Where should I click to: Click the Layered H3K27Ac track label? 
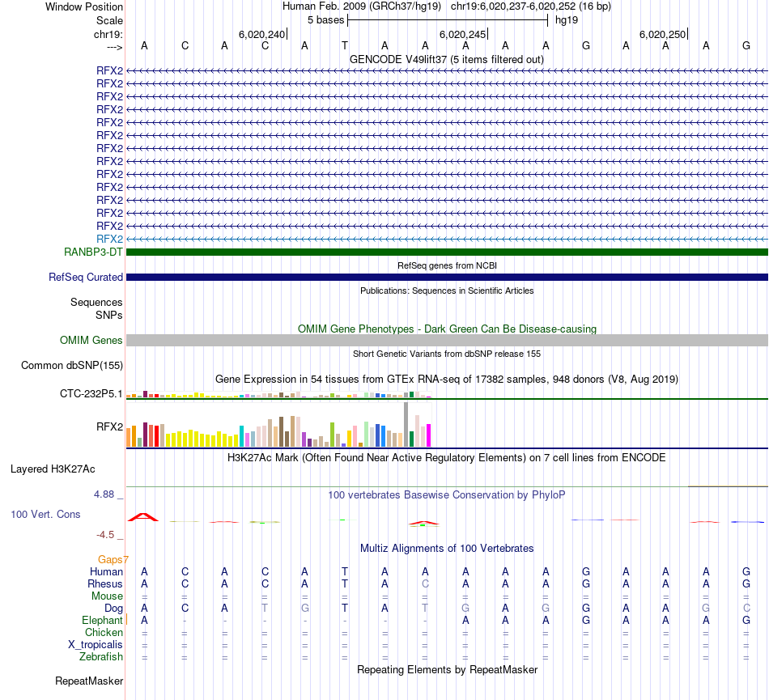coord(53,469)
